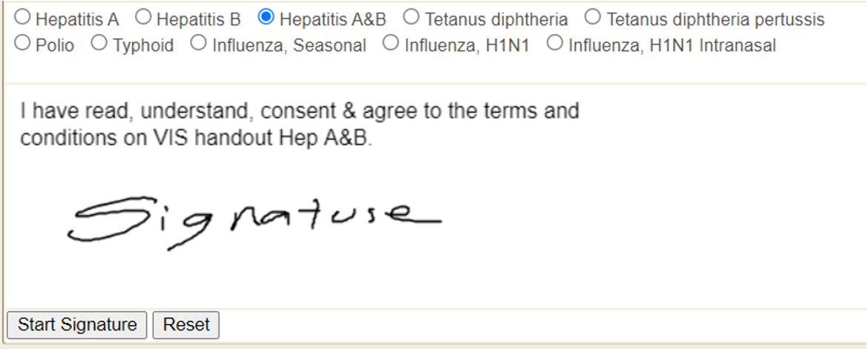Click the 'Tetanus diphtheria' label text

pyautogui.click(x=496, y=19)
